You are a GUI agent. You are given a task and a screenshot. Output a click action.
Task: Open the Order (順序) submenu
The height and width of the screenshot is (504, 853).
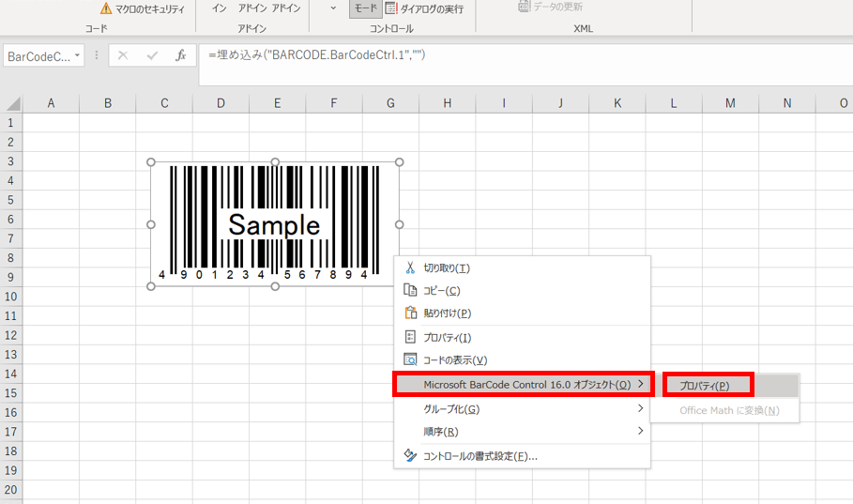pyautogui.click(x=522, y=432)
